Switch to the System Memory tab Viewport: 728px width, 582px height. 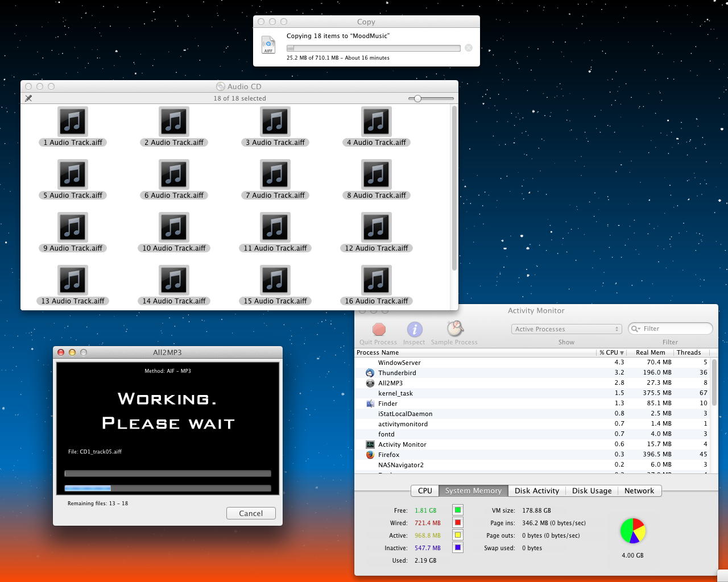click(473, 490)
